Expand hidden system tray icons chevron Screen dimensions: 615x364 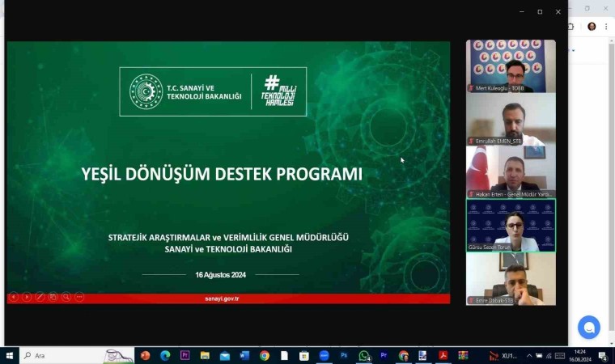[529, 355]
